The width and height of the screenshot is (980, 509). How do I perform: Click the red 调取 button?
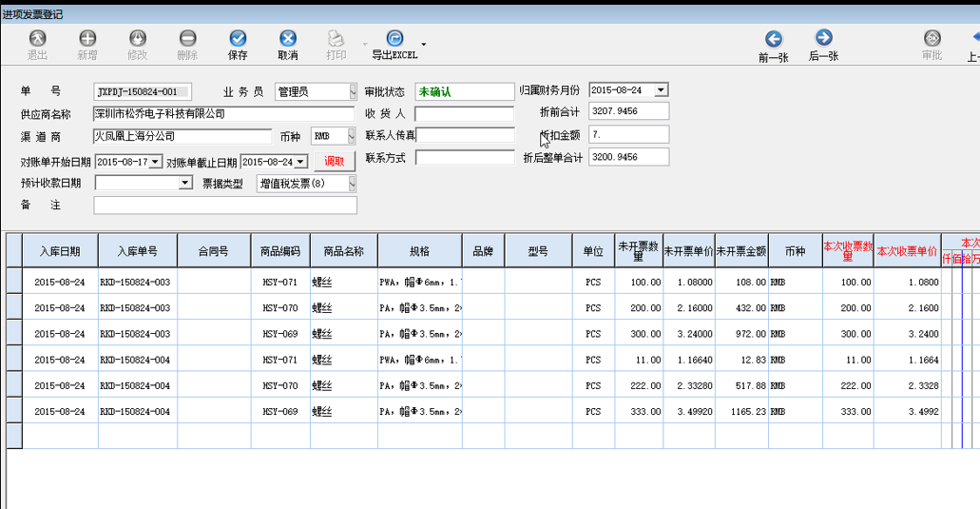335,162
